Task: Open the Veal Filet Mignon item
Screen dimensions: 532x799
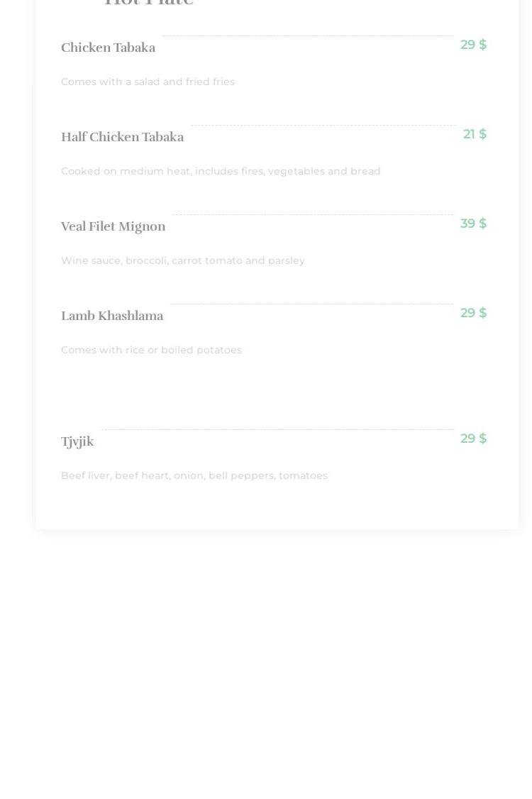Action: tap(113, 226)
